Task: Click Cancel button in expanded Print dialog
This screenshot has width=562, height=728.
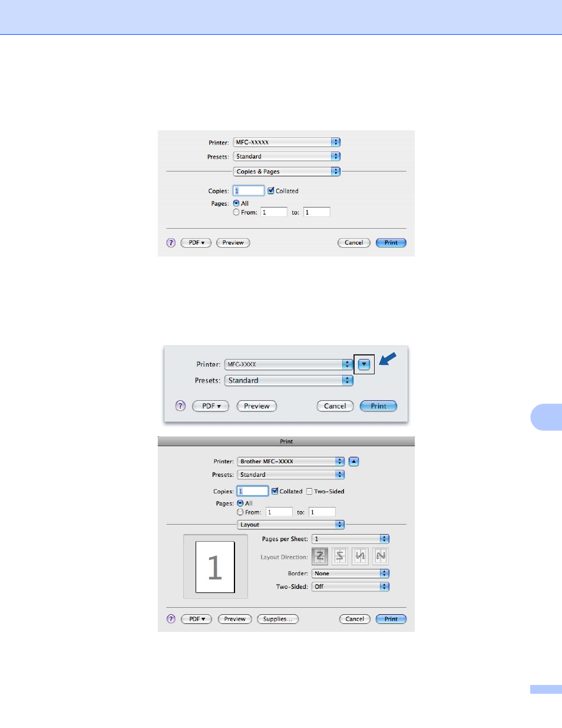Action: 355,619
